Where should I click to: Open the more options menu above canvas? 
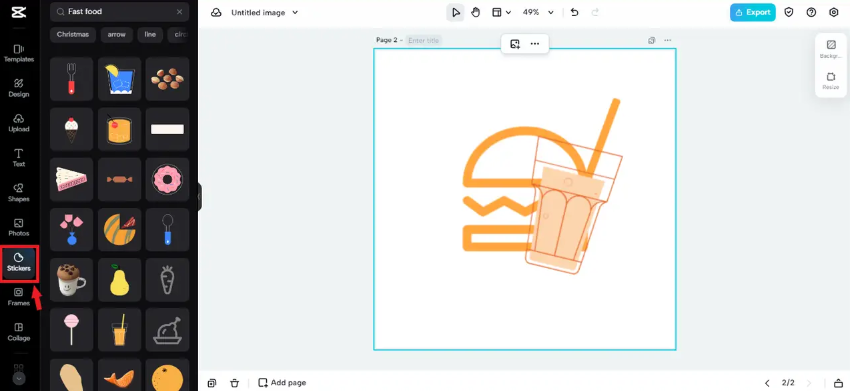[535, 44]
